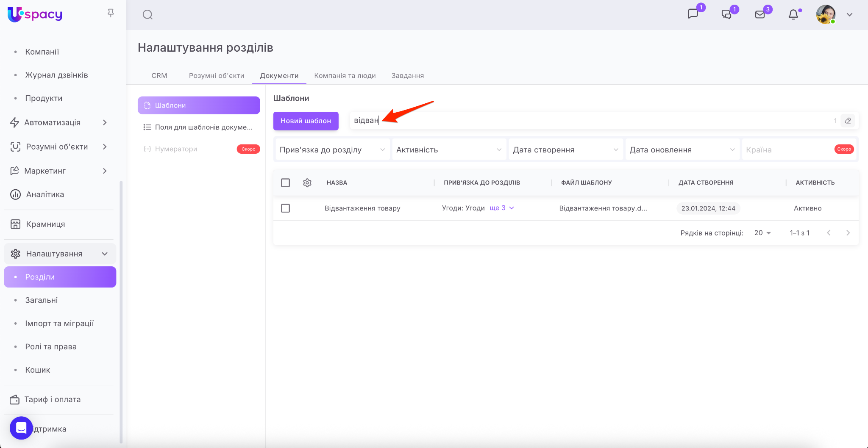868x448 pixels.
Task: Change rows per page dropdown showing 20
Action: click(762, 233)
